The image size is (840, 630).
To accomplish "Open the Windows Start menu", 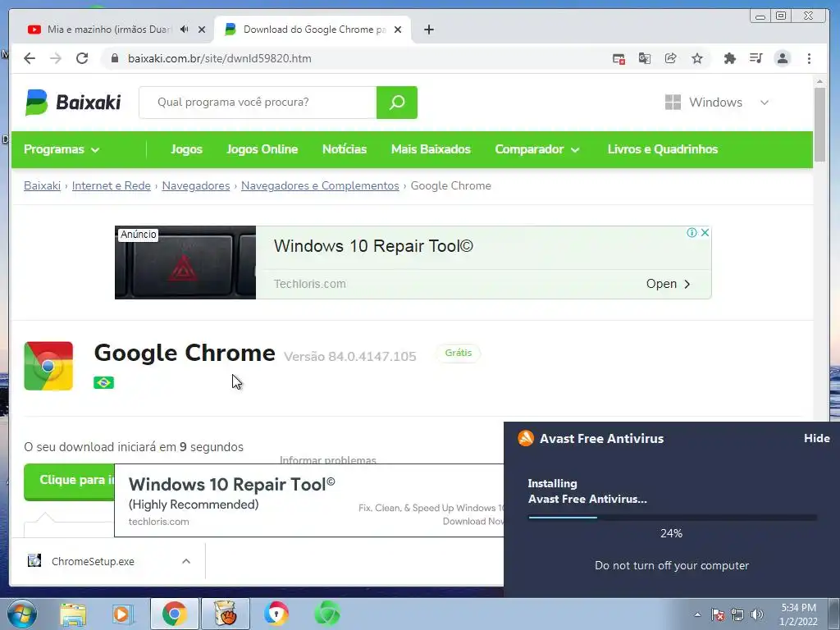I will (x=21, y=614).
